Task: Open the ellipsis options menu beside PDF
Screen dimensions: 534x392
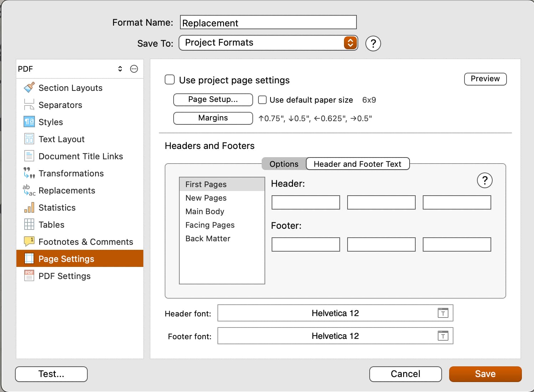Action: (x=134, y=69)
